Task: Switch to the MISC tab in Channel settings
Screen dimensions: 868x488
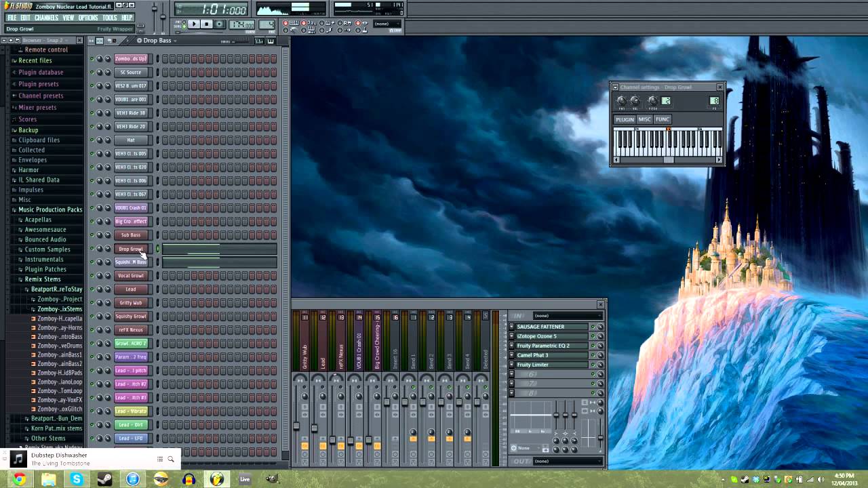Action: (x=644, y=119)
